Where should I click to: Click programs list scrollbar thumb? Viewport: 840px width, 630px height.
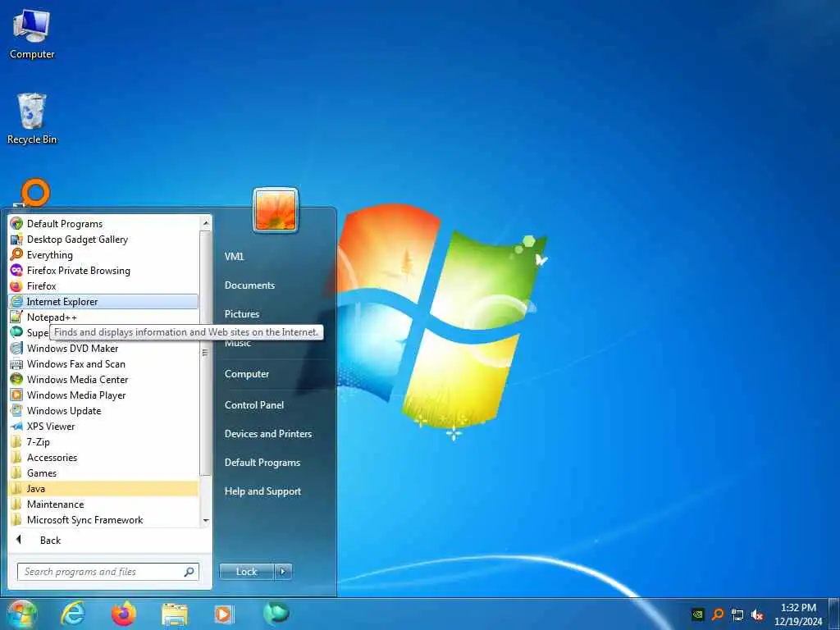click(206, 353)
